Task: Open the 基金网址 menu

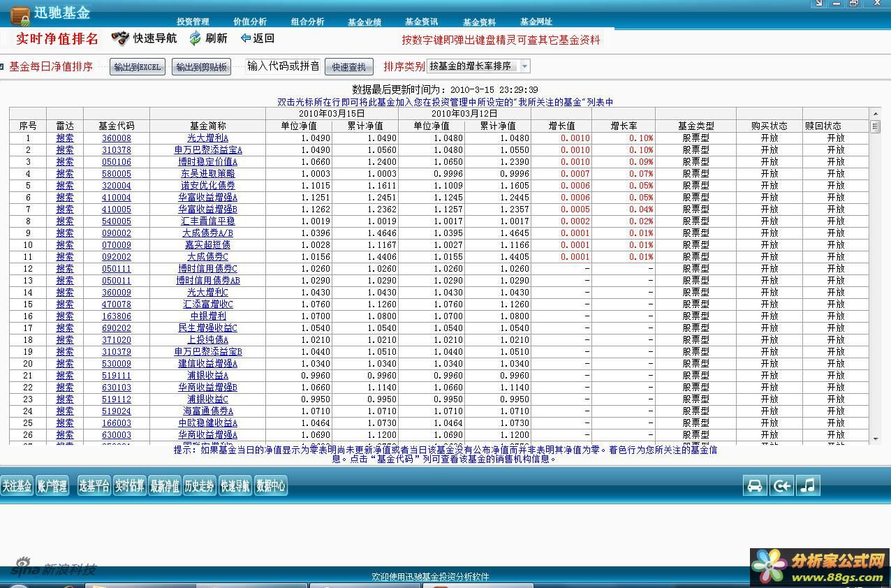Action: click(536, 22)
